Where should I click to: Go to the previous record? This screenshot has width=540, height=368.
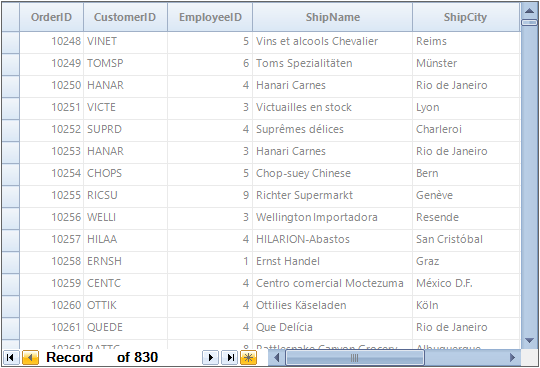click(x=30, y=358)
